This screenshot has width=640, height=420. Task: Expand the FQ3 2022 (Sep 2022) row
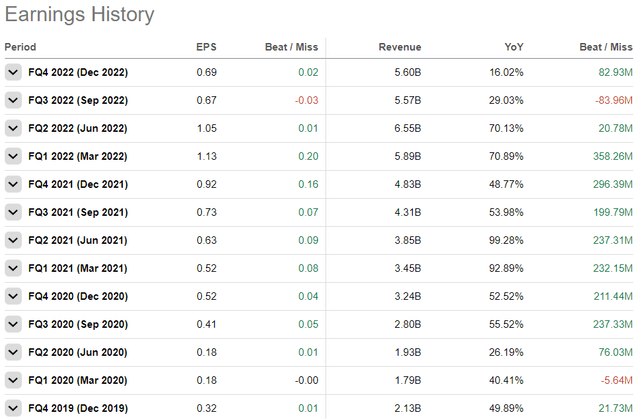[13, 101]
